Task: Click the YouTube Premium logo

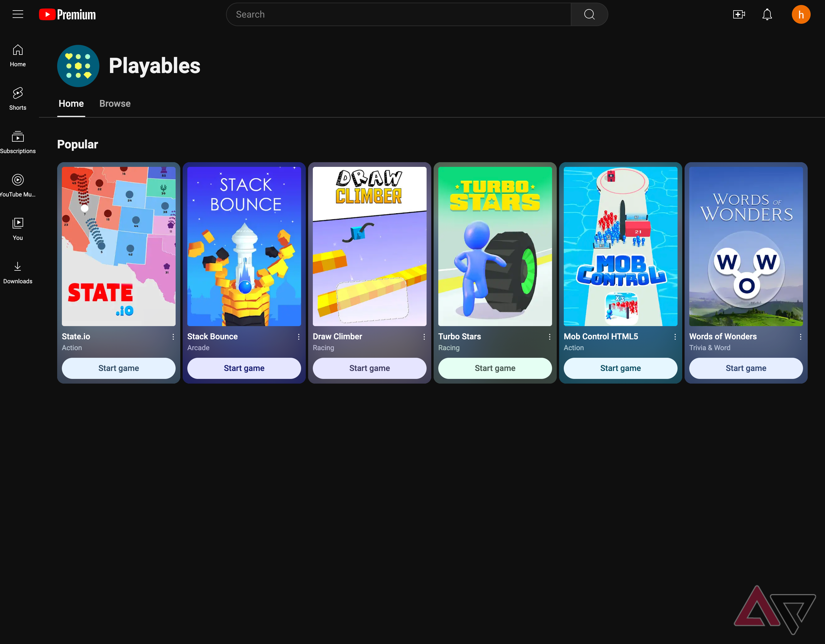Action: coord(67,15)
